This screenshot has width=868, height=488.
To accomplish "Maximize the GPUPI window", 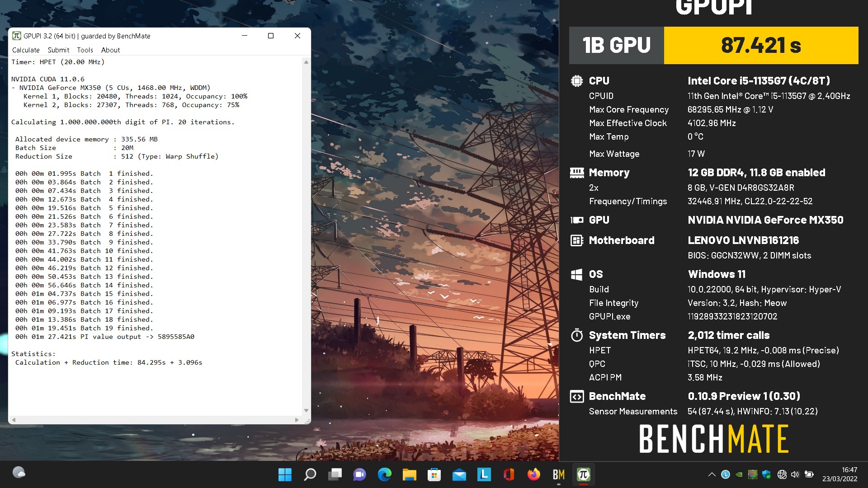I will tap(271, 36).
